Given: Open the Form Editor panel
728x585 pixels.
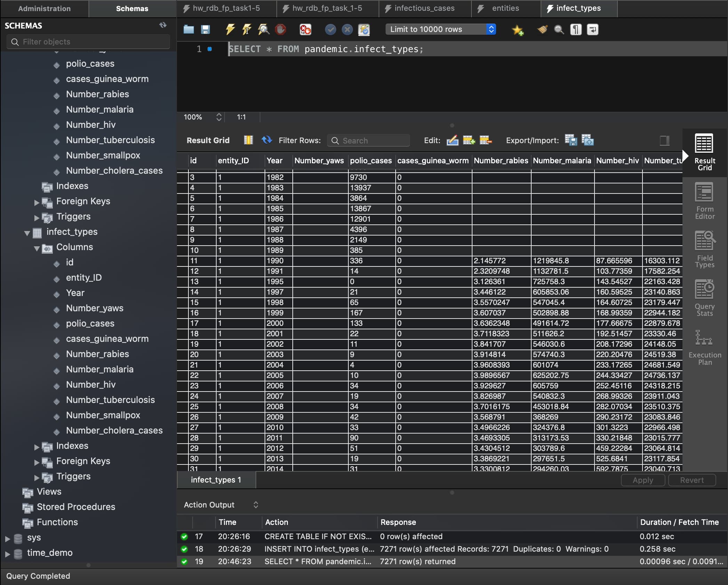Looking at the screenshot, I should pos(704,201).
